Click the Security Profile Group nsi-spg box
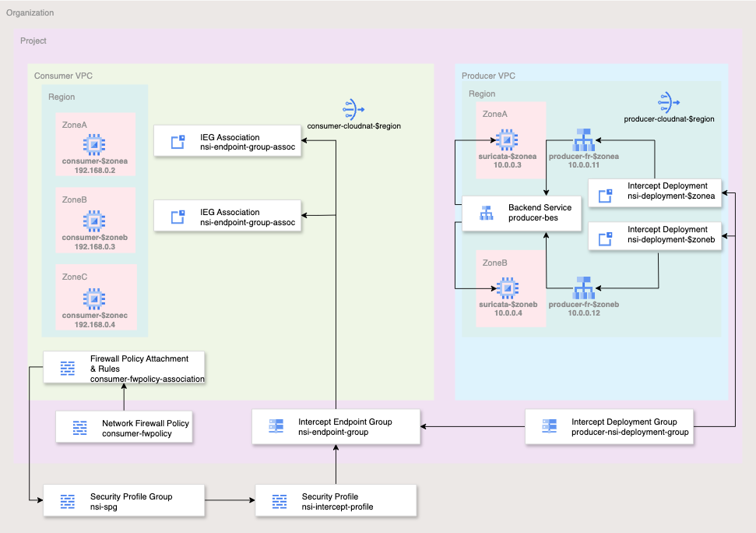The image size is (756, 533). [x=124, y=501]
